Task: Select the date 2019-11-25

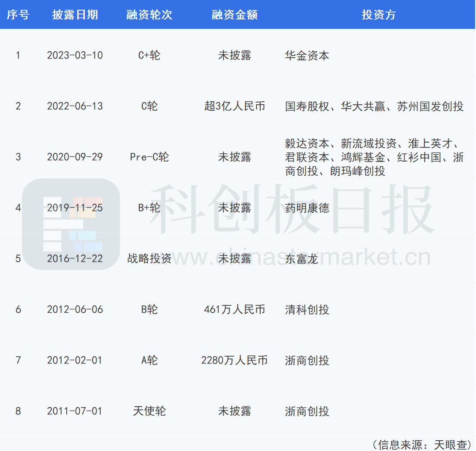Action: [75, 208]
